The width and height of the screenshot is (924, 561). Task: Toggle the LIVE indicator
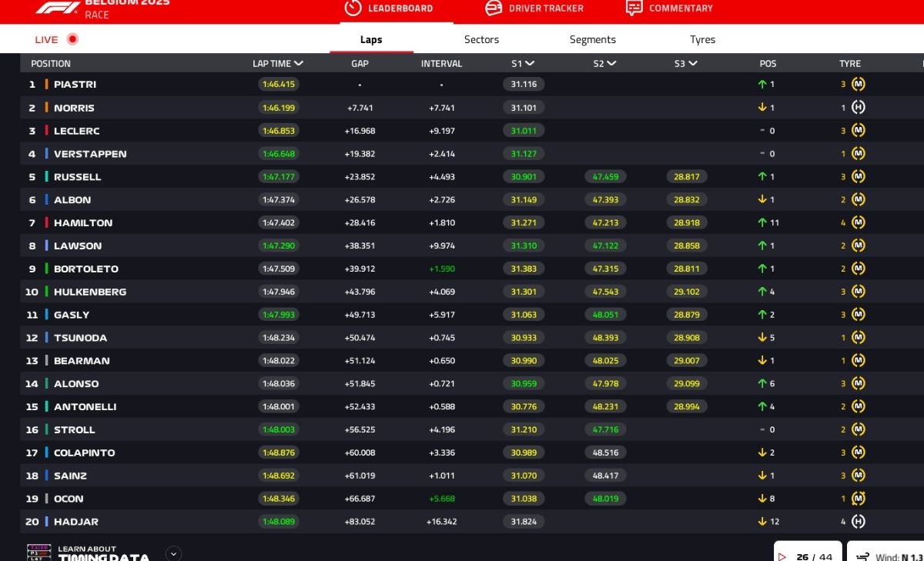click(72, 39)
